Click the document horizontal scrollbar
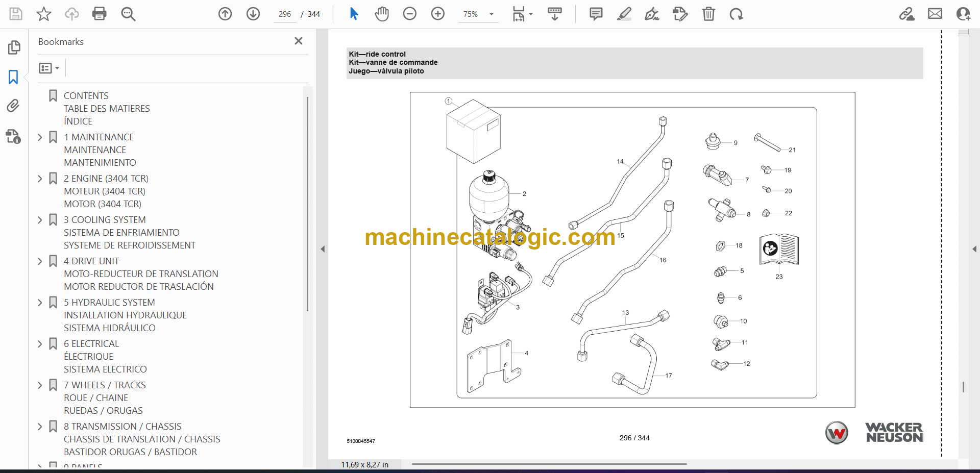The width and height of the screenshot is (980, 473). click(x=549, y=464)
